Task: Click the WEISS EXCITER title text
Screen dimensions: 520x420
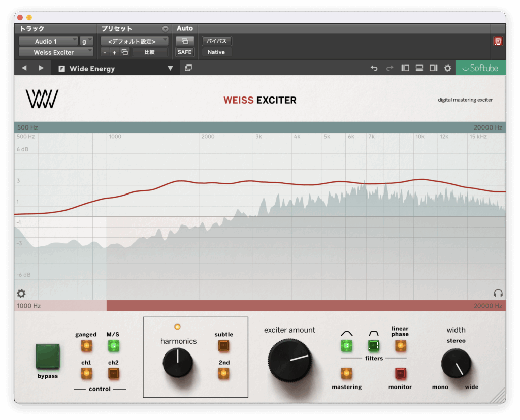Action: point(260,100)
